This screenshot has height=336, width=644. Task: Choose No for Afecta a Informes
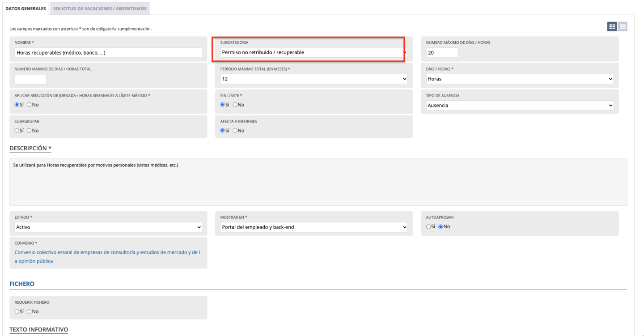point(235,131)
